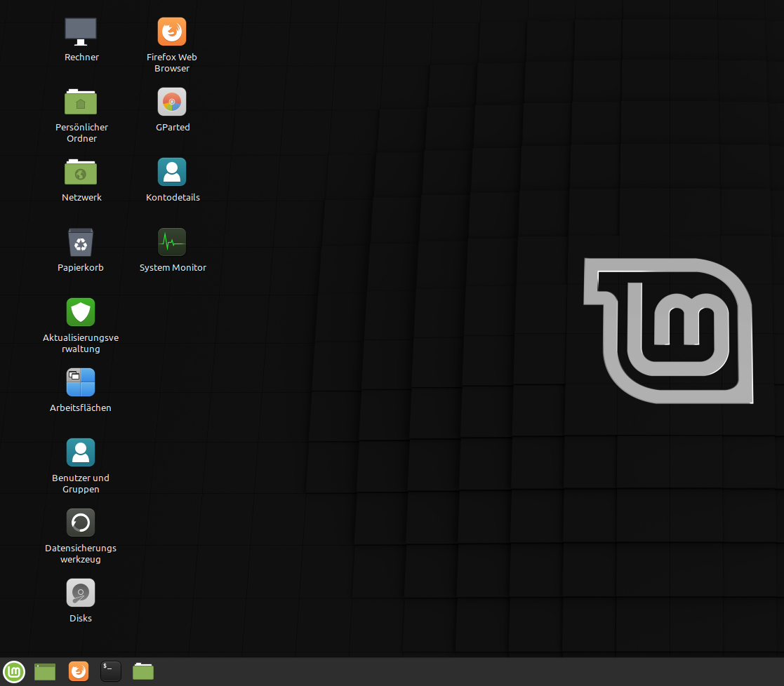Open the Kontodetails desktop icon
The height and width of the screenshot is (686, 784).
click(171, 172)
